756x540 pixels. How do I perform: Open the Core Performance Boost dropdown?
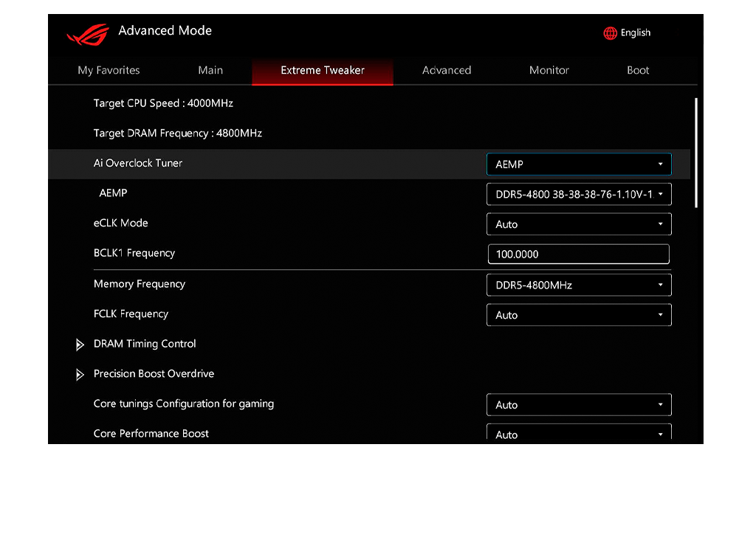click(x=579, y=433)
